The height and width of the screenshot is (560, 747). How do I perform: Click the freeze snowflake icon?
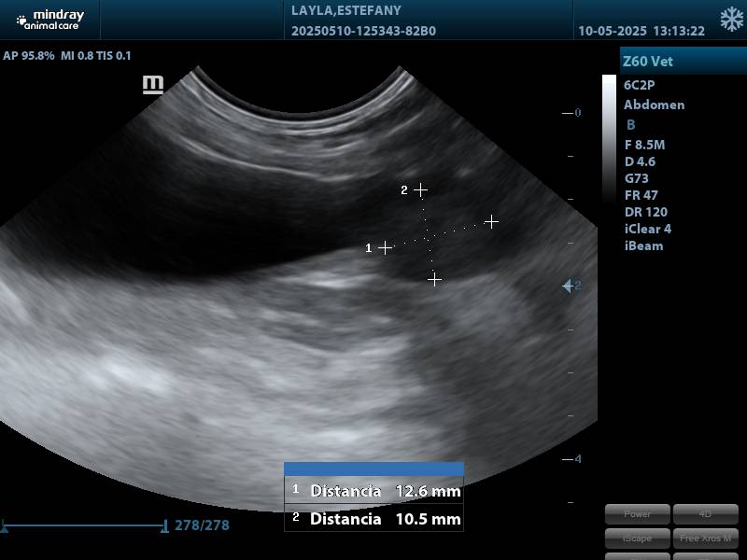[x=731, y=20]
